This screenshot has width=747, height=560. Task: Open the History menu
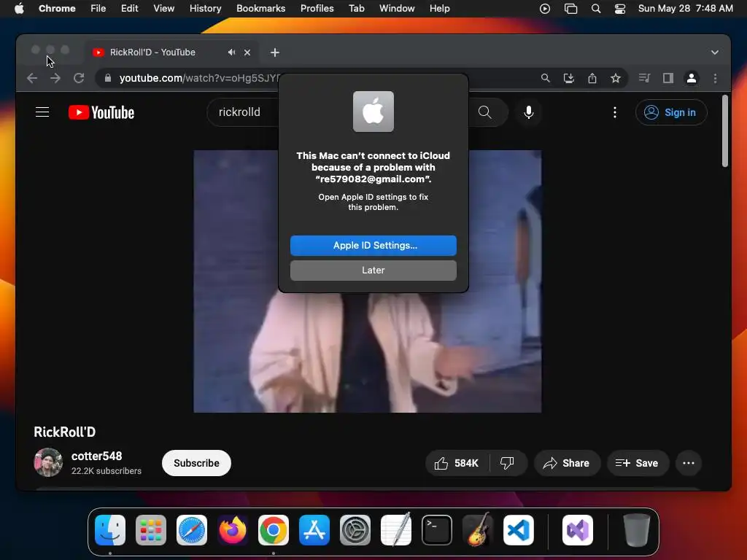205,9
